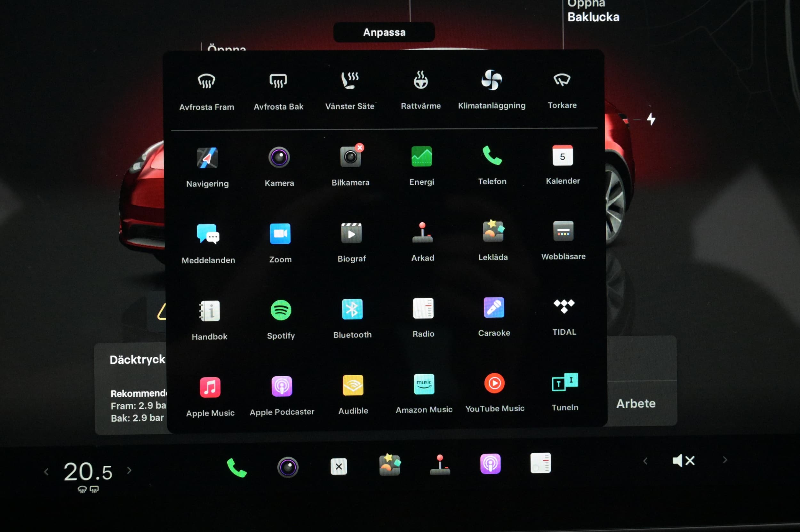Lower volume with left chevron
The image size is (800, 532).
[x=645, y=461]
